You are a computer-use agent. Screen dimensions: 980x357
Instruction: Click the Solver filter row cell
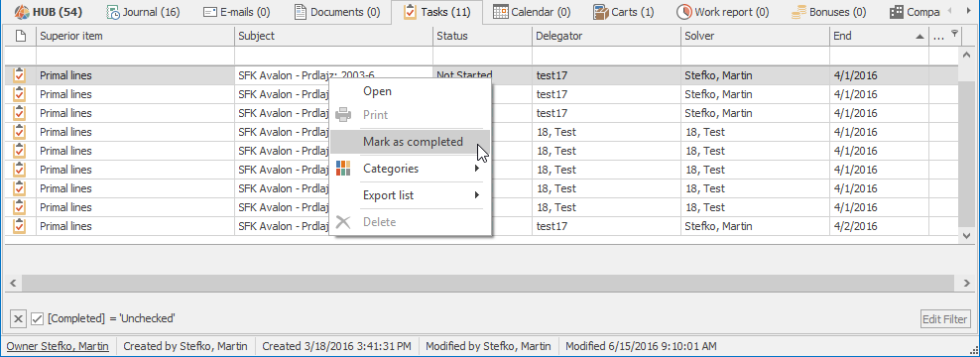[x=755, y=56]
